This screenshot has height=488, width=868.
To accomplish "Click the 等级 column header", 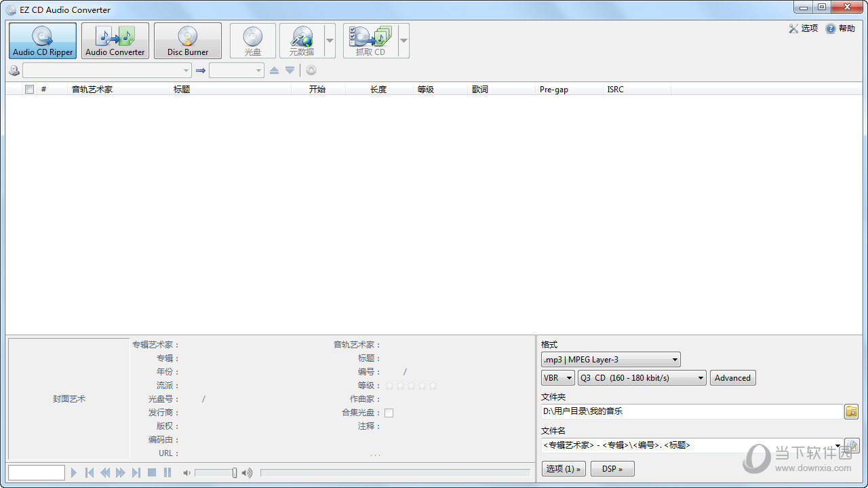I will 440,90.
